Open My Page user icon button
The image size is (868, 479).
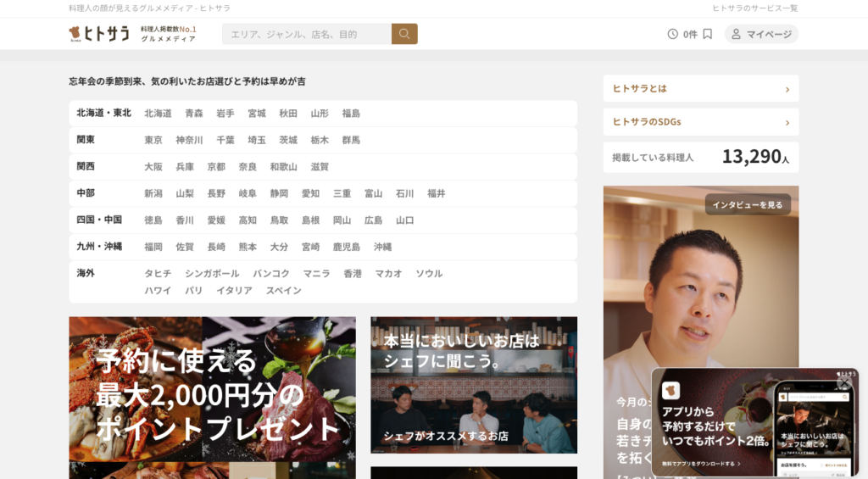761,34
